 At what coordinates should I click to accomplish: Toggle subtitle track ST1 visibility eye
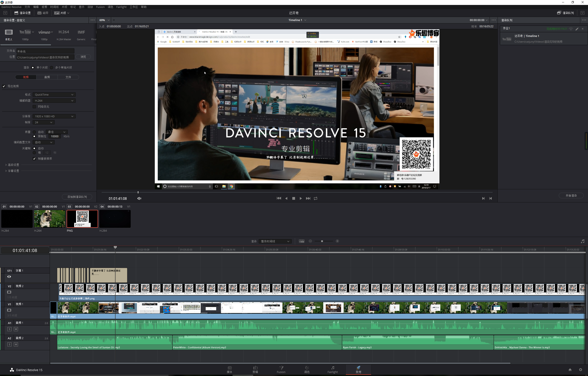tap(9, 277)
